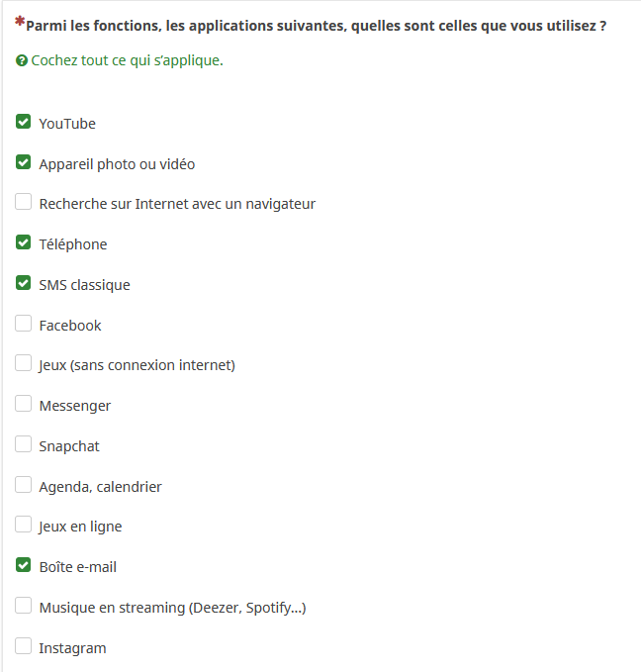Check Musique en streaming (Deezer, Spotify...)

pyautogui.click(x=24, y=606)
